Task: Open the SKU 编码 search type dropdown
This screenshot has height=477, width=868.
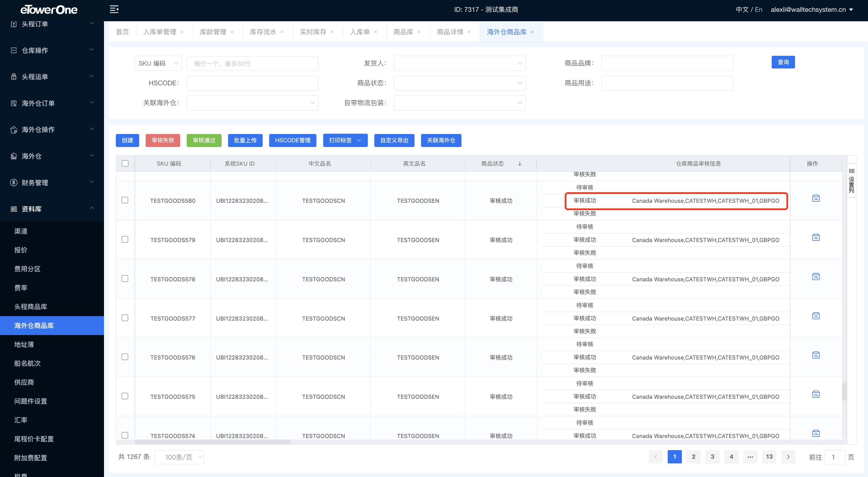Action: pyautogui.click(x=158, y=63)
